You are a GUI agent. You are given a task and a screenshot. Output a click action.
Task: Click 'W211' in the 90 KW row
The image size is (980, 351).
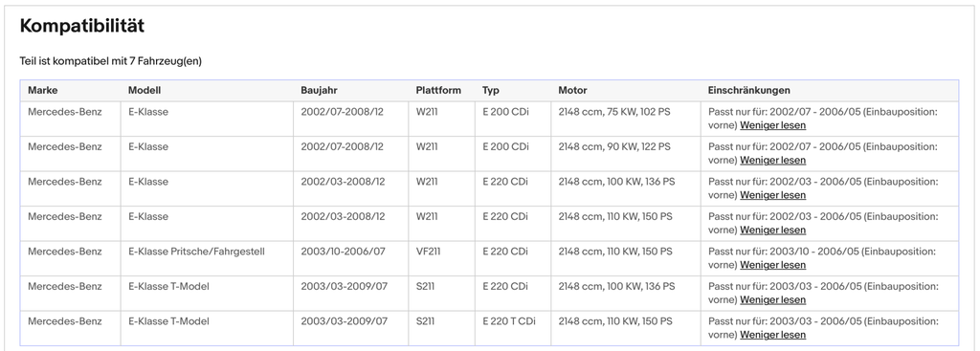tap(427, 146)
